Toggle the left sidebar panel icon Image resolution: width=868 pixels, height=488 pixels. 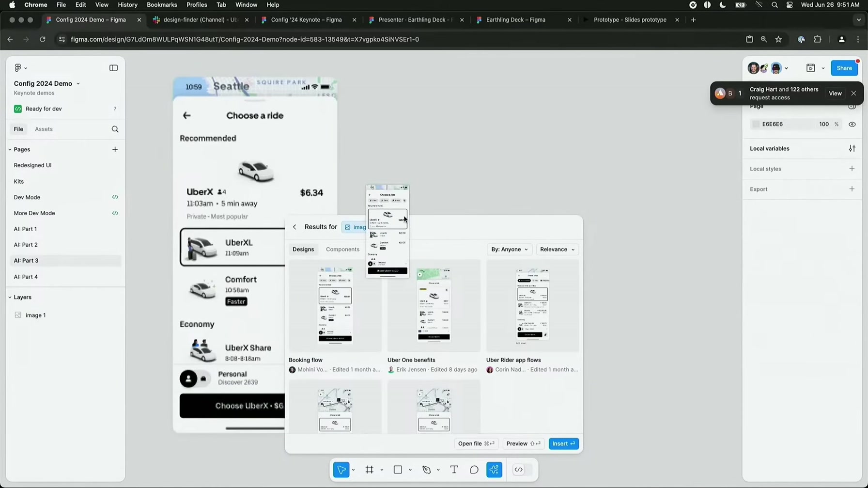pyautogui.click(x=113, y=68)
